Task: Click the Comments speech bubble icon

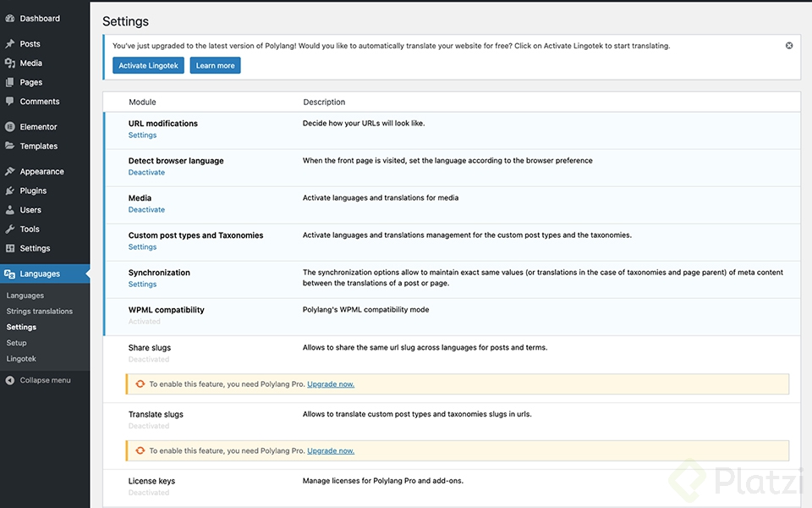Action: pyautogui.click(x=10, y=101)
